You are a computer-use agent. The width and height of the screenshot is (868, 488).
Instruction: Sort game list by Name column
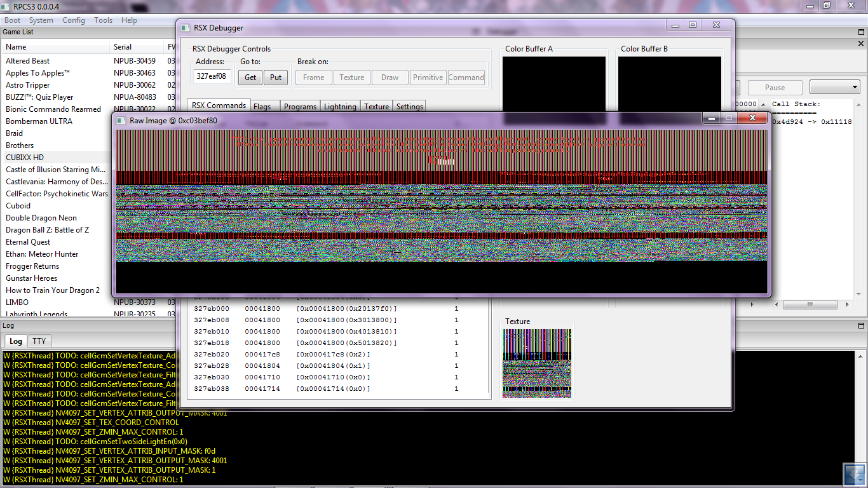[x=56, y=47]
